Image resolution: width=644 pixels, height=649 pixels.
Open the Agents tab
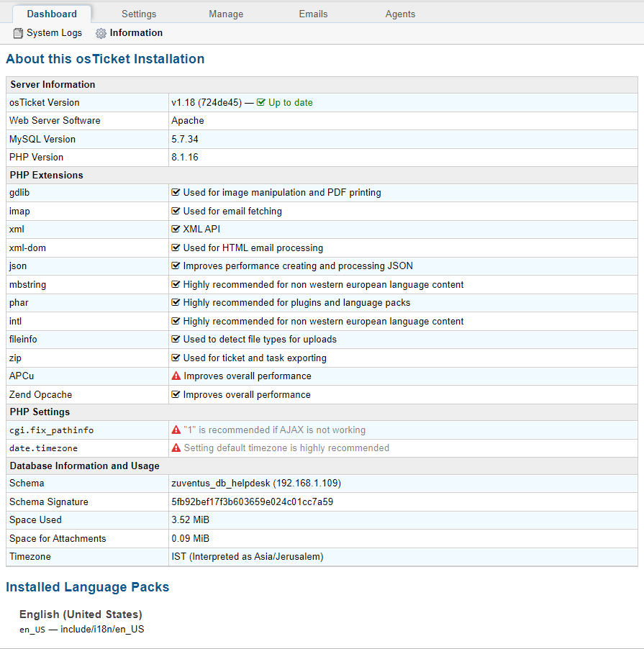[400, 14]
